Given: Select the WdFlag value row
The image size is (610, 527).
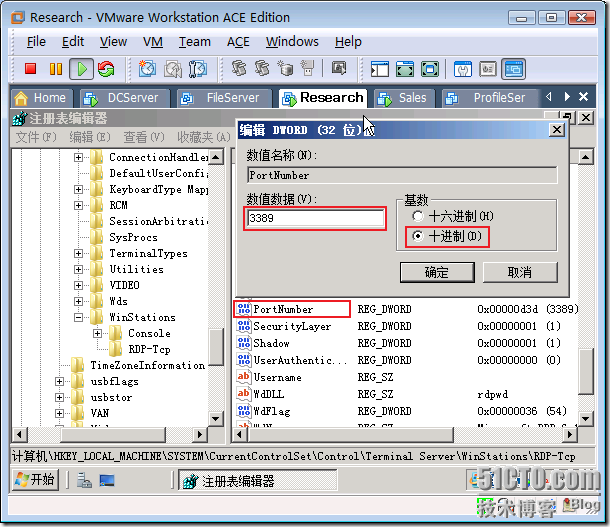Looking at the screenshot, I should coord(405,411).
